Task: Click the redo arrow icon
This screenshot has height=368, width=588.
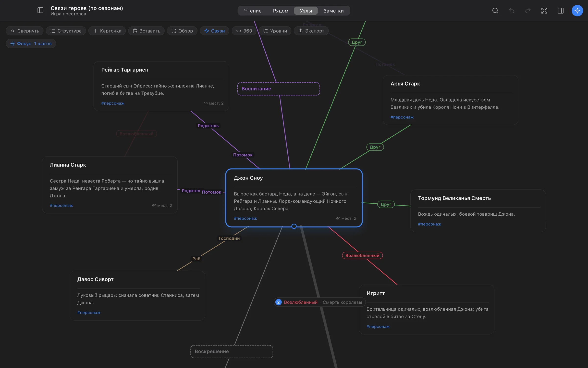Action: pos(528,11)
